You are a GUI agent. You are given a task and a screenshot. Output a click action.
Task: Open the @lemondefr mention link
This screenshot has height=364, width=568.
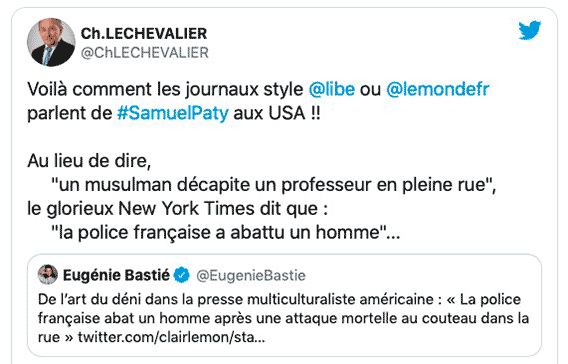point(438,89)
